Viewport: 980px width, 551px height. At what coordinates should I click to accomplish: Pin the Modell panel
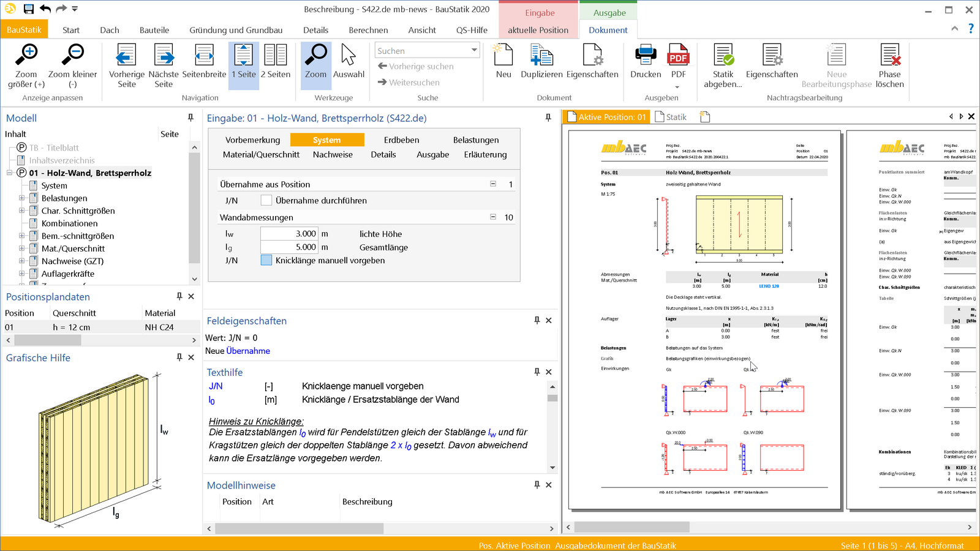point(190,118)
